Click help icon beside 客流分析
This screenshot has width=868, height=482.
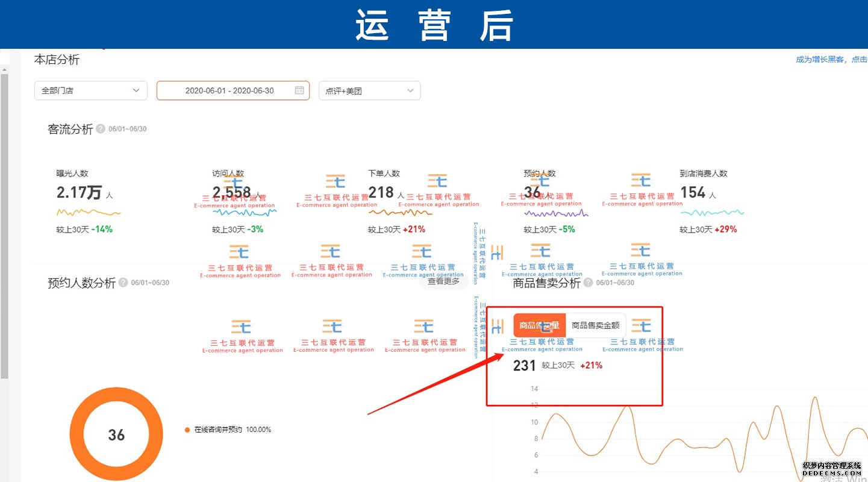click(101, 129)
